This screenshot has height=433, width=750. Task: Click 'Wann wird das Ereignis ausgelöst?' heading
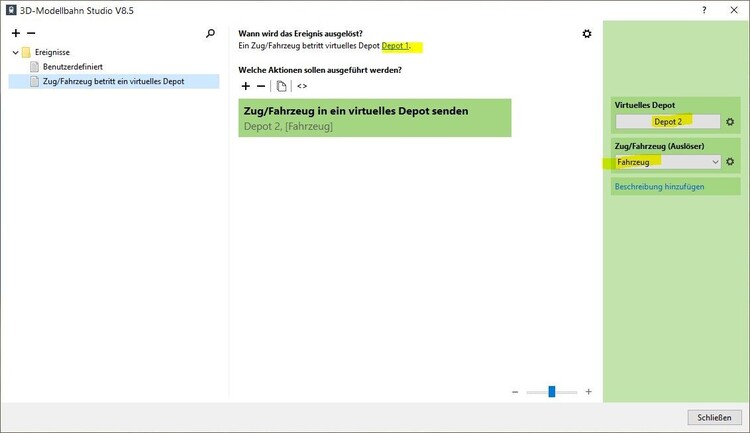[300, 33]
